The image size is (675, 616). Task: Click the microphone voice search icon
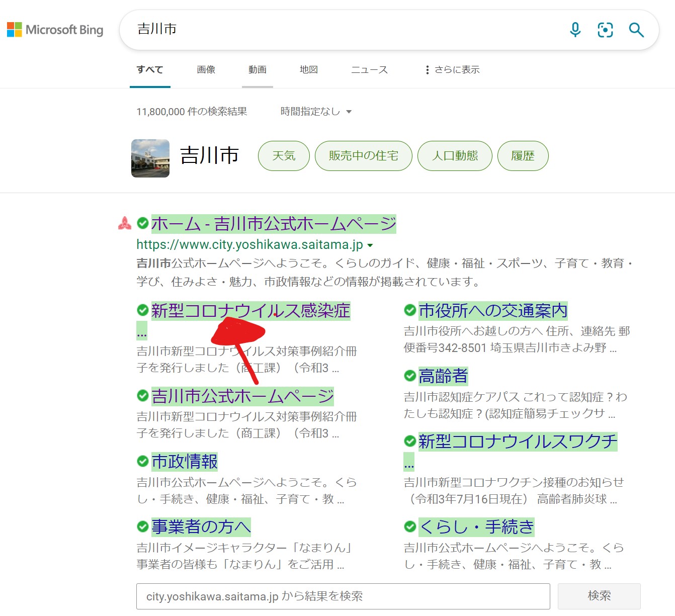[575, 30]
